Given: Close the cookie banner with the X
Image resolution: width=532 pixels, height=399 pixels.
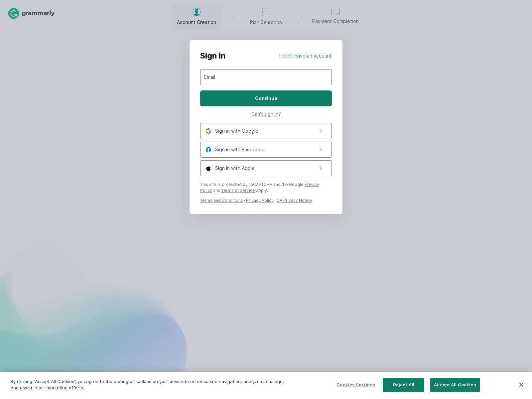Looking at the screenshot, I should (521, 385).
